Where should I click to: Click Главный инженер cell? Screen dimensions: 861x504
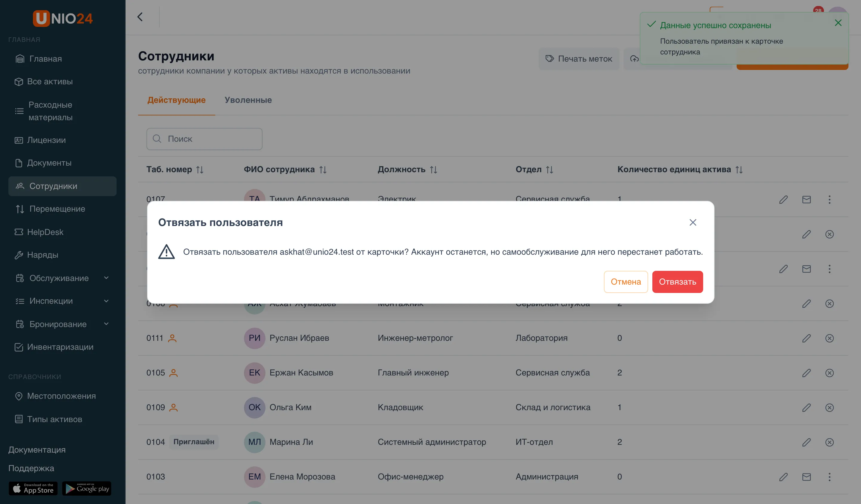(413, 373)
